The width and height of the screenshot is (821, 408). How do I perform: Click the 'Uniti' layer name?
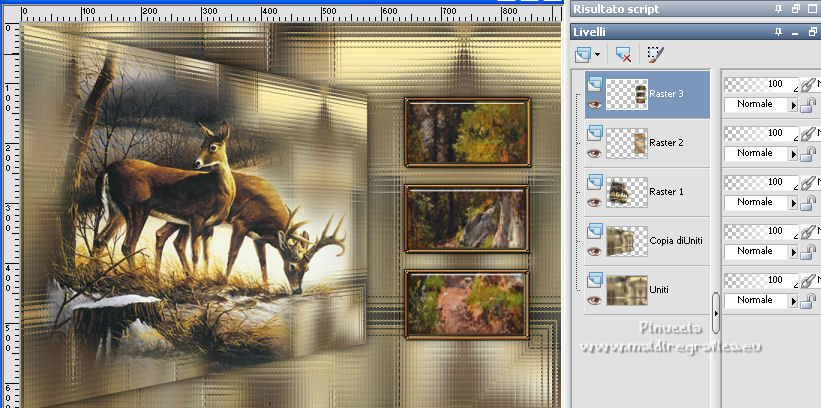(659, 290)
